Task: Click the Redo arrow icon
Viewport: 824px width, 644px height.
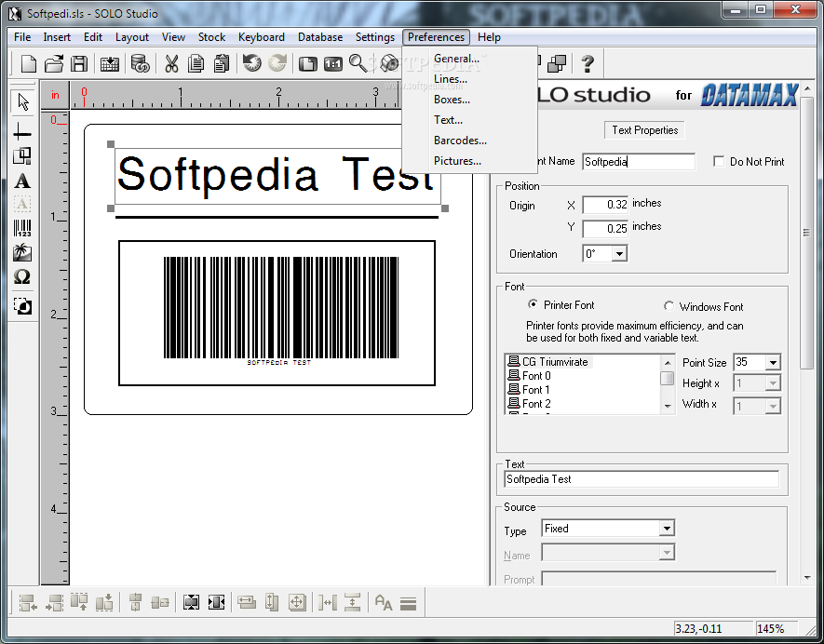Action: coord(277,63)
